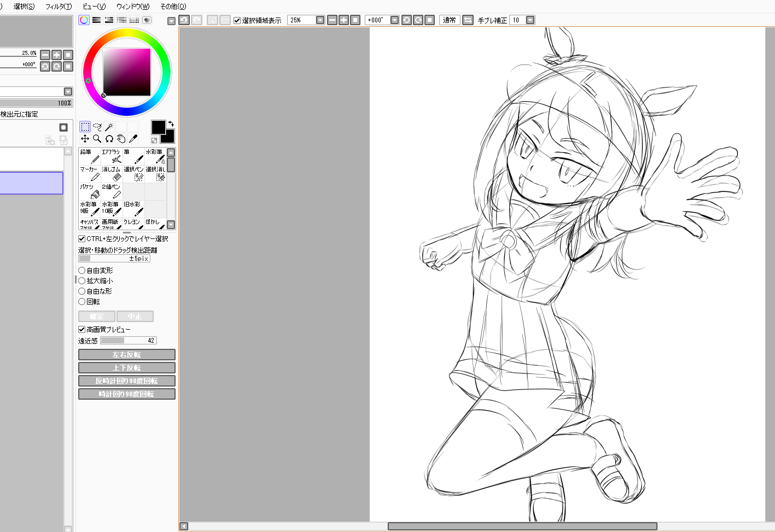Select the バケツ bucket fill tool
775x532 pixels.
point(90,191)
